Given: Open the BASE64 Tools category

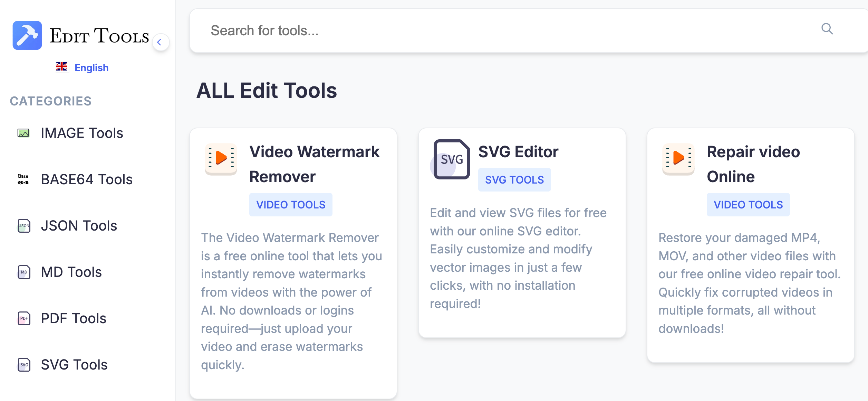Looking at the screenshot, I should (x=86, y=179).
